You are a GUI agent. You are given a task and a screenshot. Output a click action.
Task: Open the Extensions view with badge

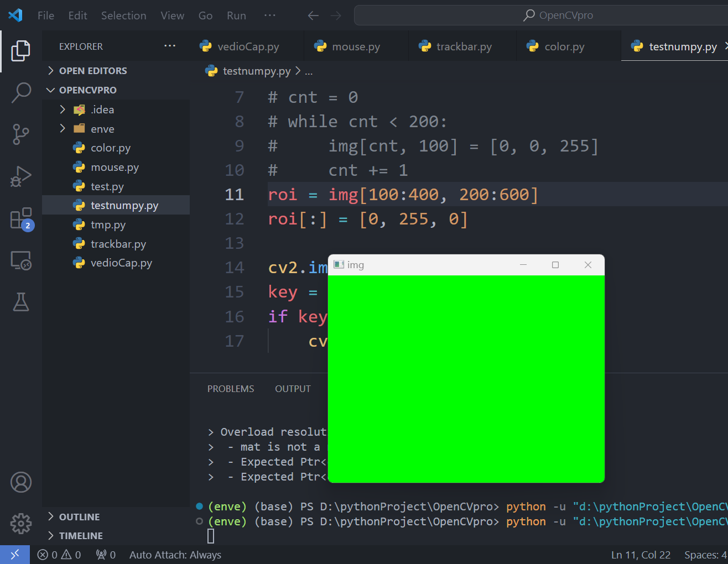pyautogui.click(x=21, y=219)
